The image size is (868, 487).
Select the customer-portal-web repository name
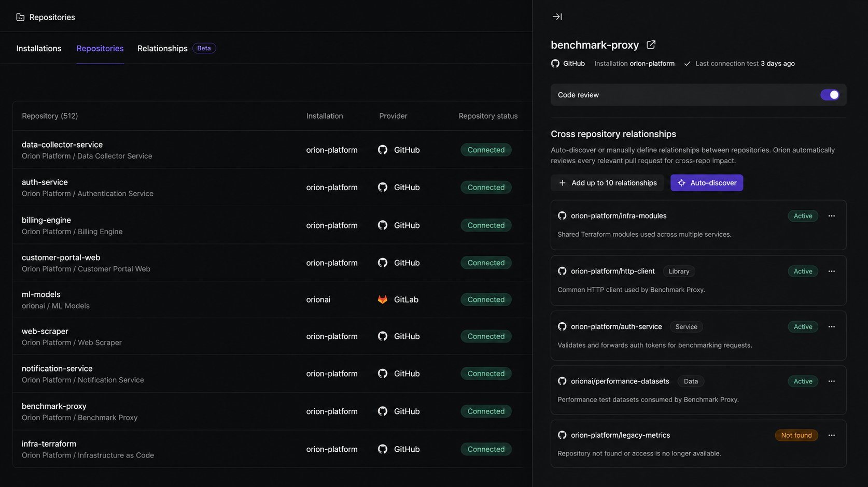pos(61,257)
